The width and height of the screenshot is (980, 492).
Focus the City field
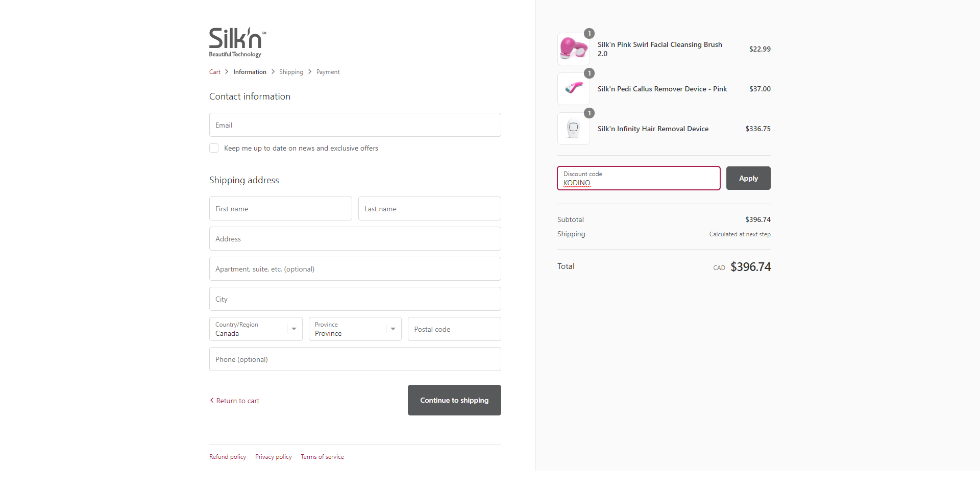[355, 299]
